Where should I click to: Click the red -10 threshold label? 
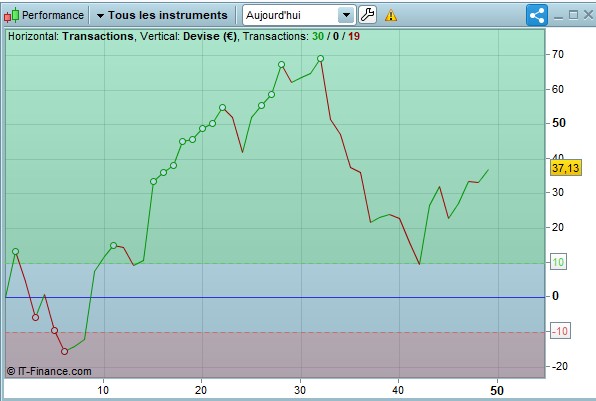pyautogui.click(x=560, y=331)
